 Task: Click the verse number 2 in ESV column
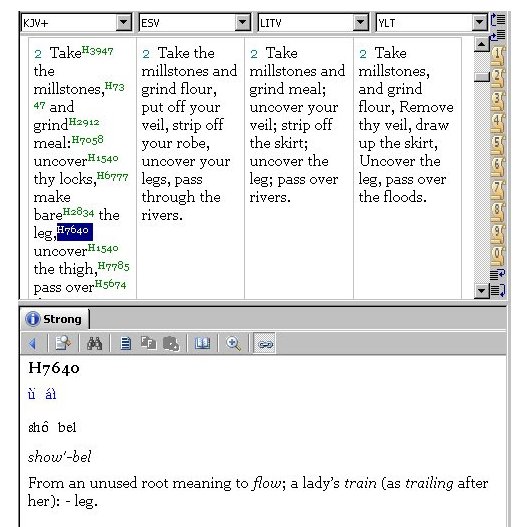pyautogui.click(x=146, y=54)
